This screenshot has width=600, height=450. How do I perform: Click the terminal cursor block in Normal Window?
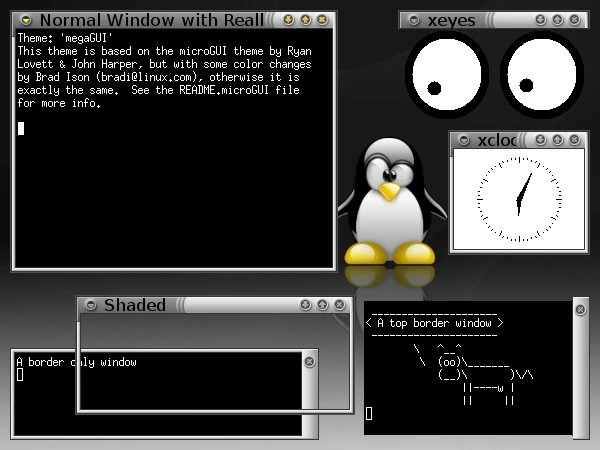pos(21,128)
